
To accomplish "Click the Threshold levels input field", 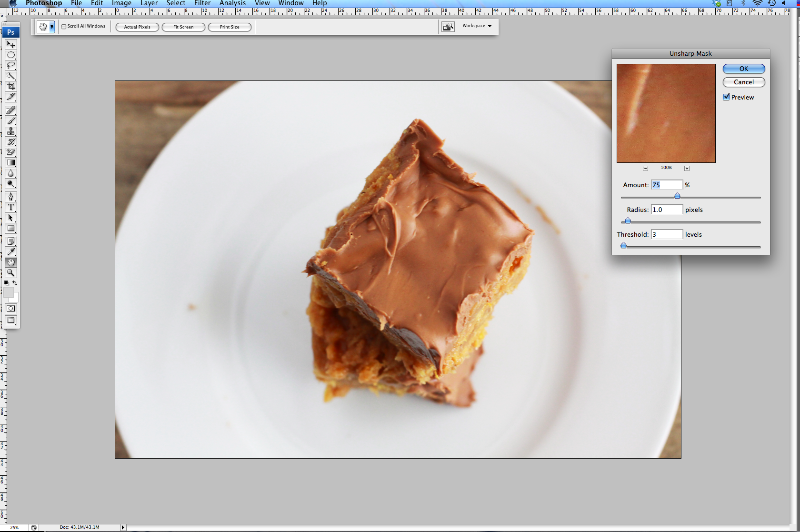I will pos(667,234).
